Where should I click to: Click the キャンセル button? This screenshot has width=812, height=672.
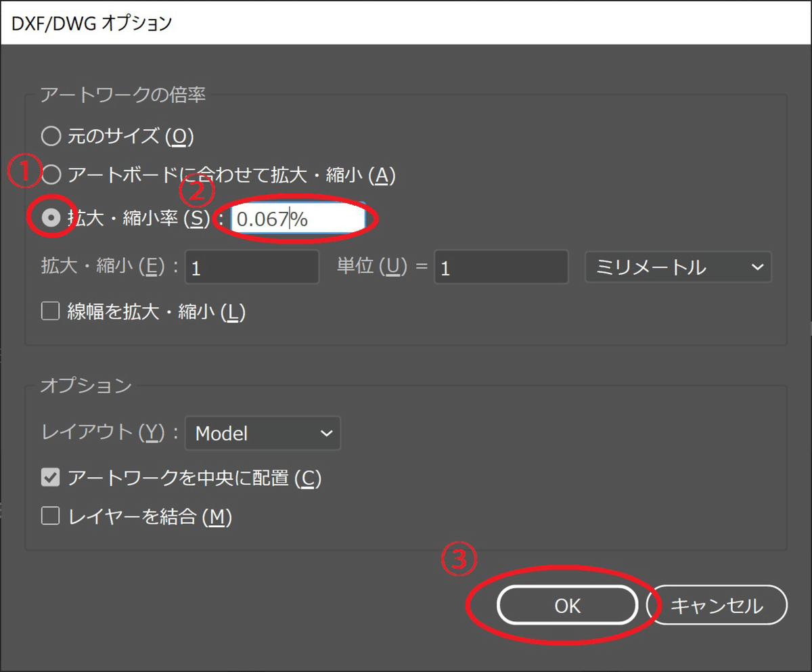pyautogui.click(x=719, y=606)
